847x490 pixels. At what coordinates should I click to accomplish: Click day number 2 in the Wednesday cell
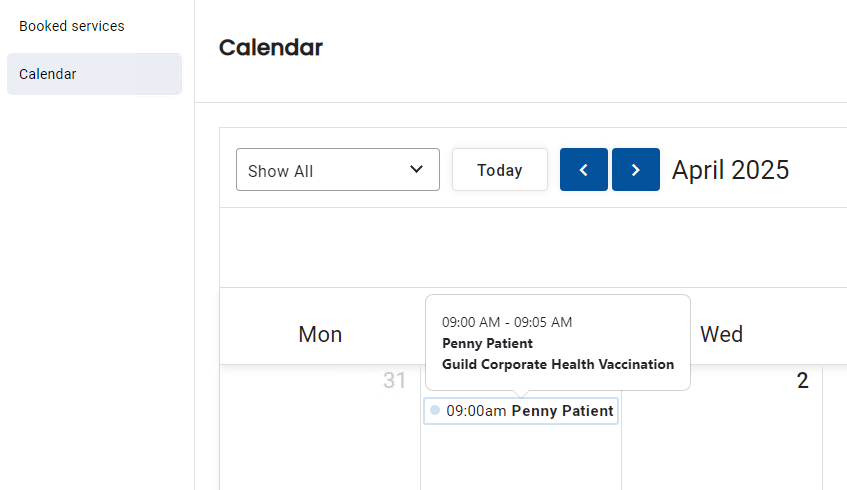pos(803,380)
